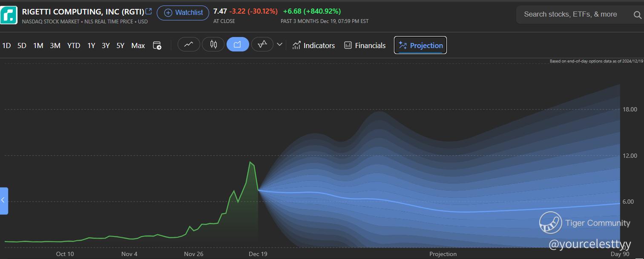Open the Financials panel
Image resolution: width=644 pixels, height=259 pixels.
point(365,46)
